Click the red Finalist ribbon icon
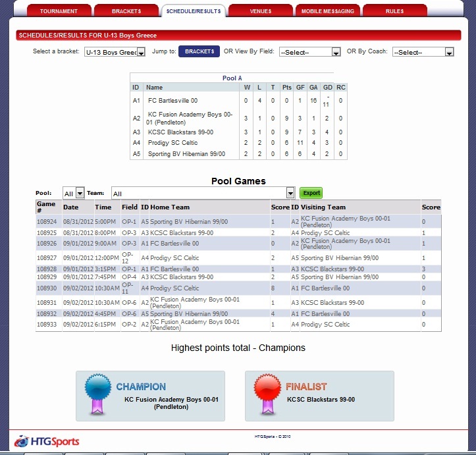The height and width of the screenshot is (455, 476). coord(265,395)
